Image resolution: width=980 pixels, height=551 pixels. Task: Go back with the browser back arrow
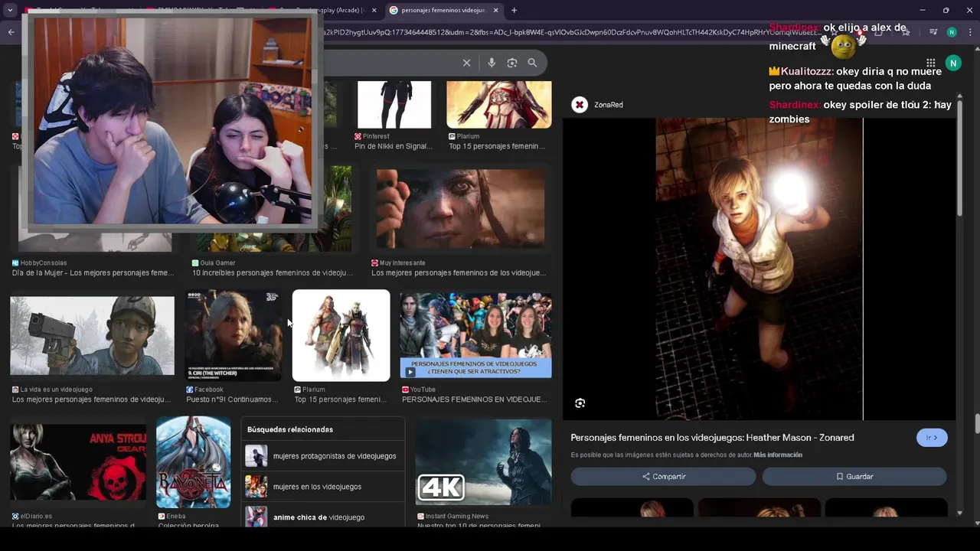coord(11,32)
